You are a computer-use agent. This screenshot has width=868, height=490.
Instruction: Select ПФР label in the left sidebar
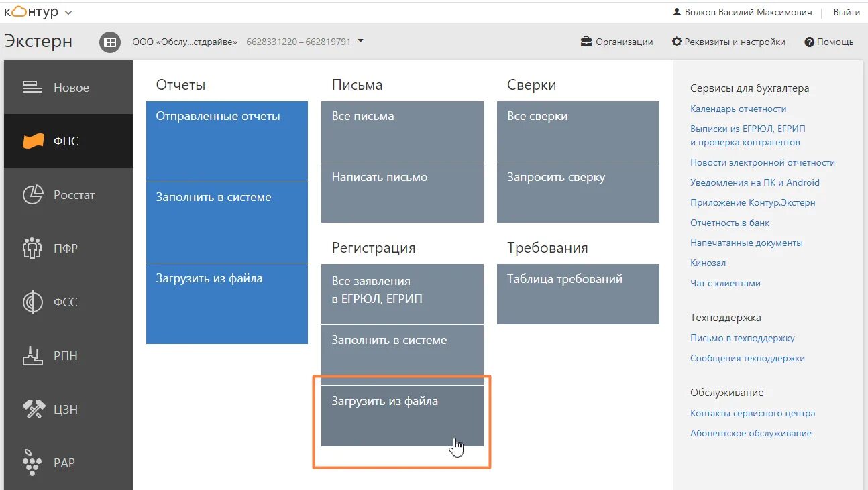point(66,249)
